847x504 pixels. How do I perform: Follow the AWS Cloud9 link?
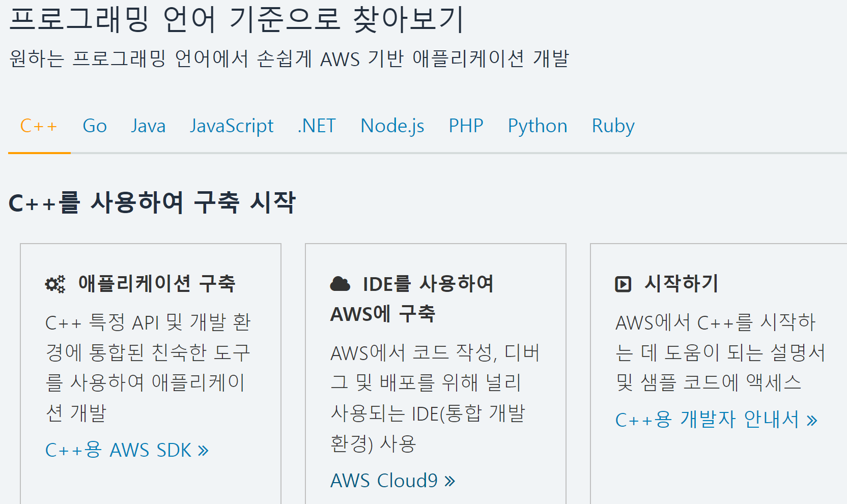pos(392,481)
